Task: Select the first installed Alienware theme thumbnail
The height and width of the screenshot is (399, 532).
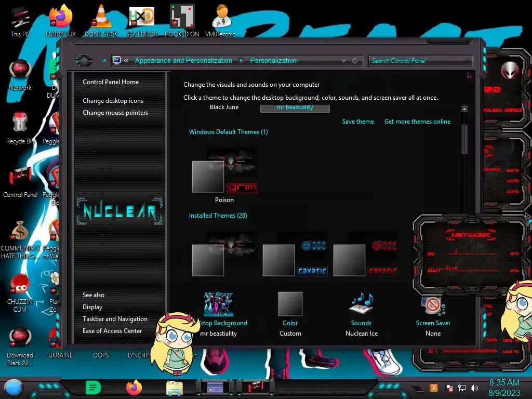Action: click(x=224, y=254)
